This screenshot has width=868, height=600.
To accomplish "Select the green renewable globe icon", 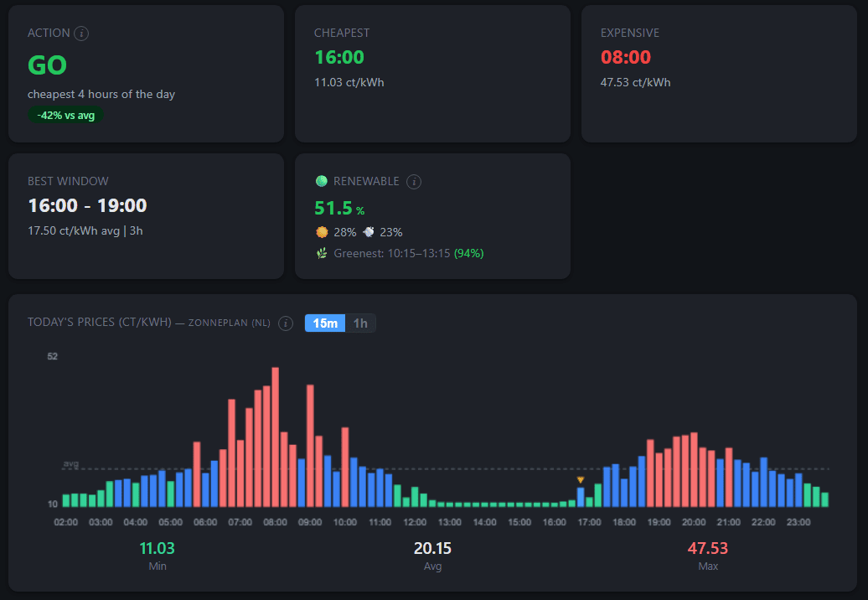I will click(321, 180).
